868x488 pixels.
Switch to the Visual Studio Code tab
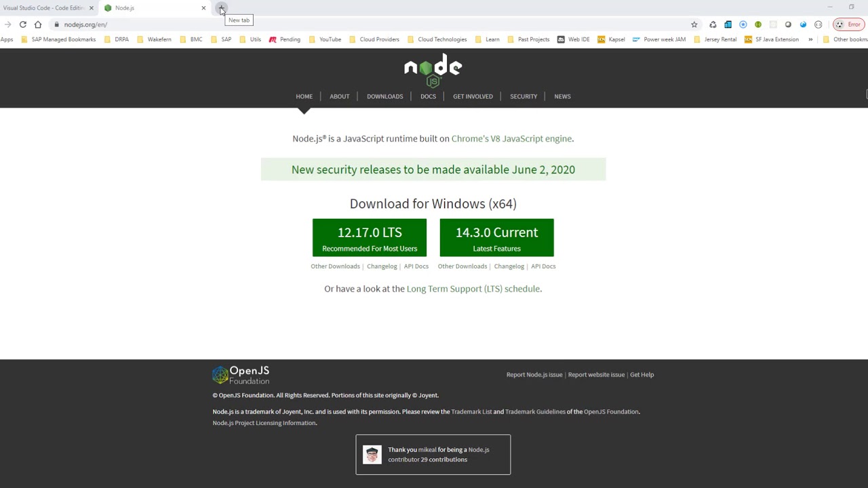(44, 8)
